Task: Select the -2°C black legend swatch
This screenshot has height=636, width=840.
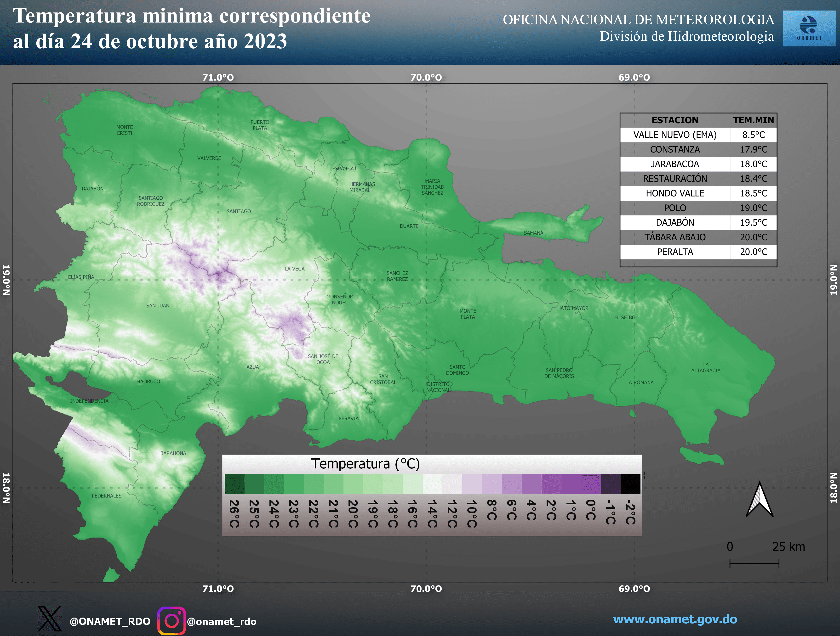Action: [x=630, y=484]
